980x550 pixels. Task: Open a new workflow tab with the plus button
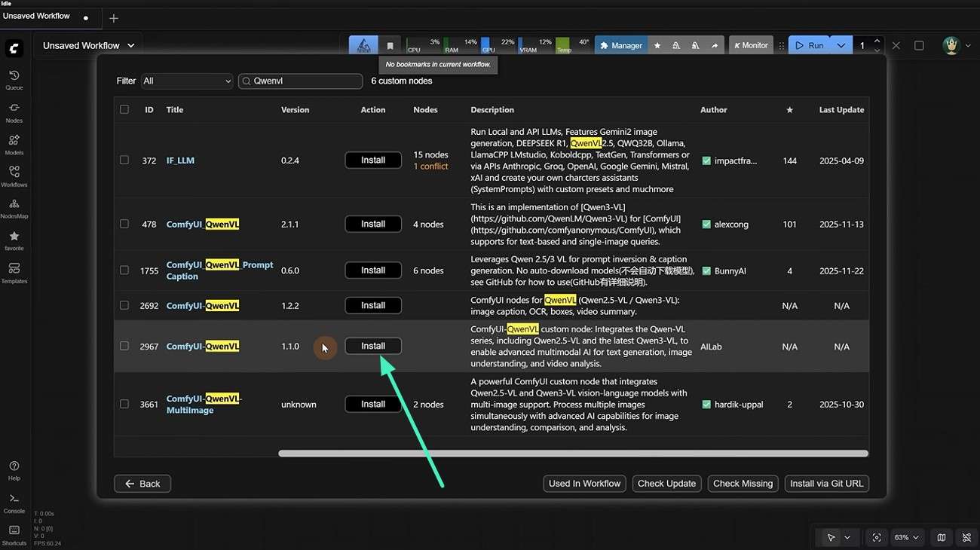113,17
